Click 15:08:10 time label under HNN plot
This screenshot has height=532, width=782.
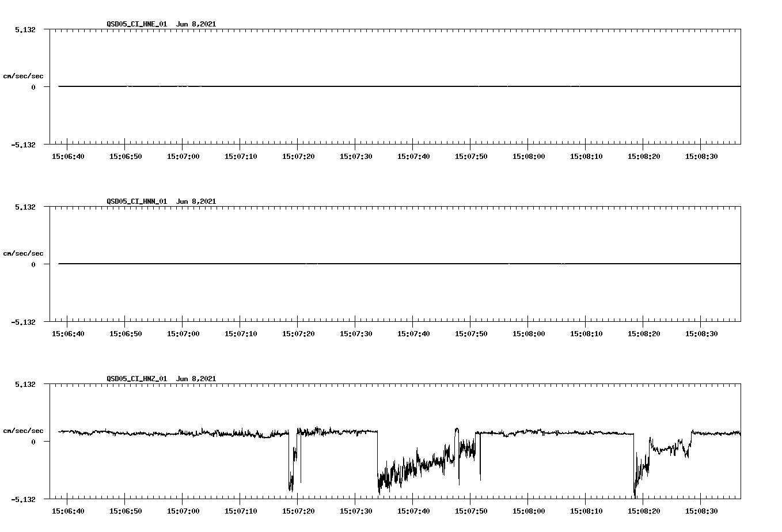(586, 334)
